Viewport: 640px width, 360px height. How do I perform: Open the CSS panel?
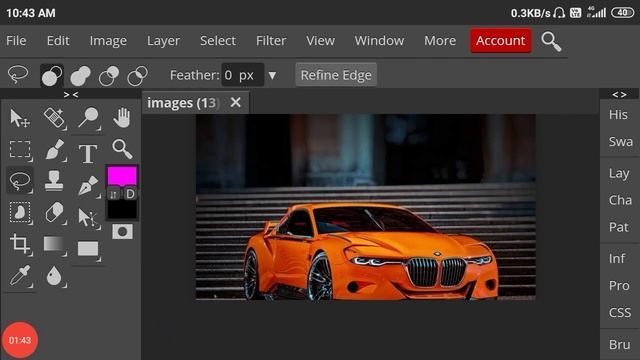(x=619, y=312)
